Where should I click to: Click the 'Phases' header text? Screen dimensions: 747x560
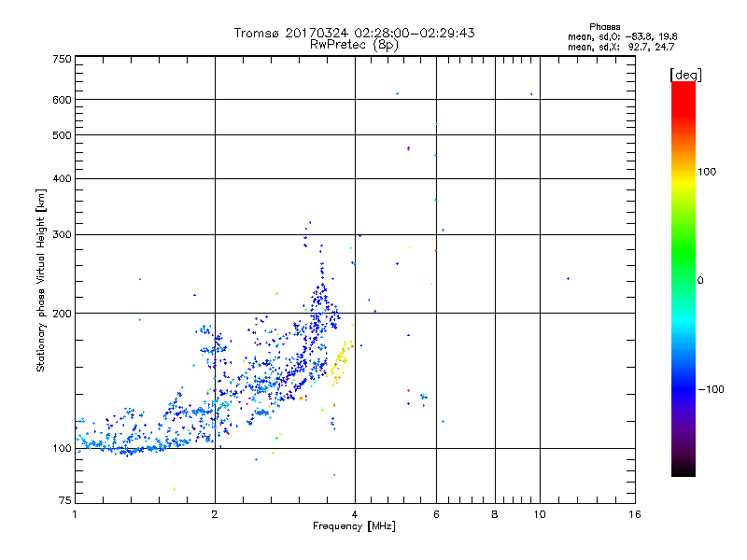pos(604,27)
